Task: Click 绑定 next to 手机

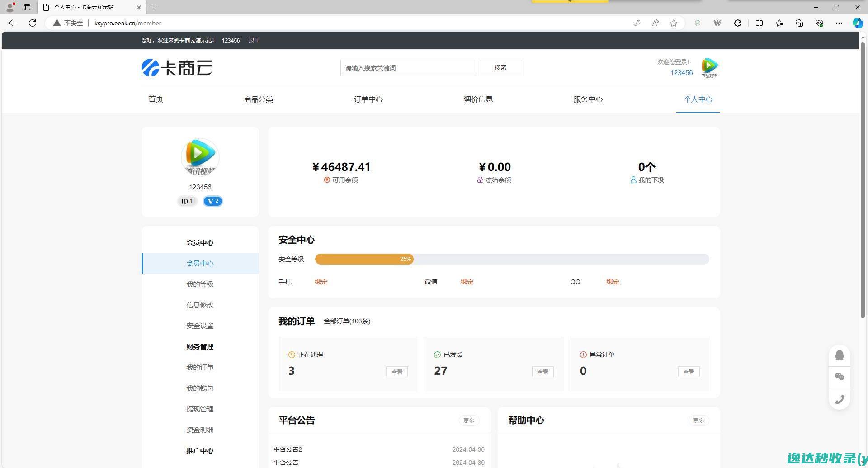Action: pos(321,282)
